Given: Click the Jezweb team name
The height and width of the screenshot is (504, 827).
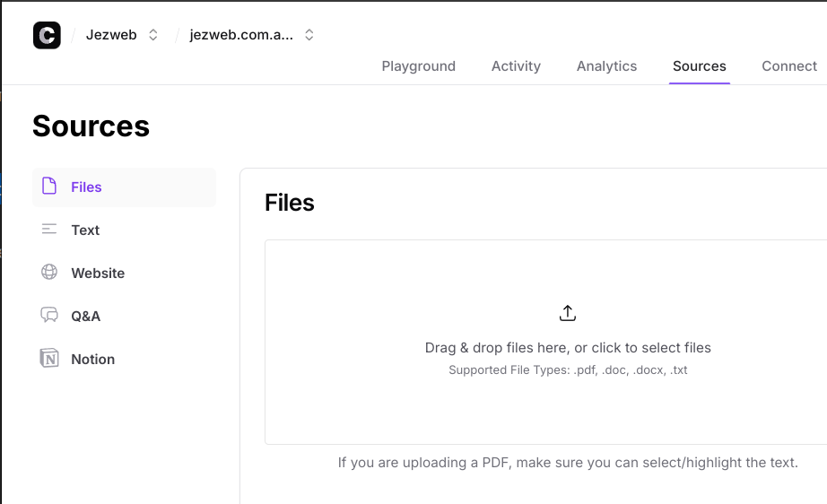Looking at the screenshot, I should point(111,35).
